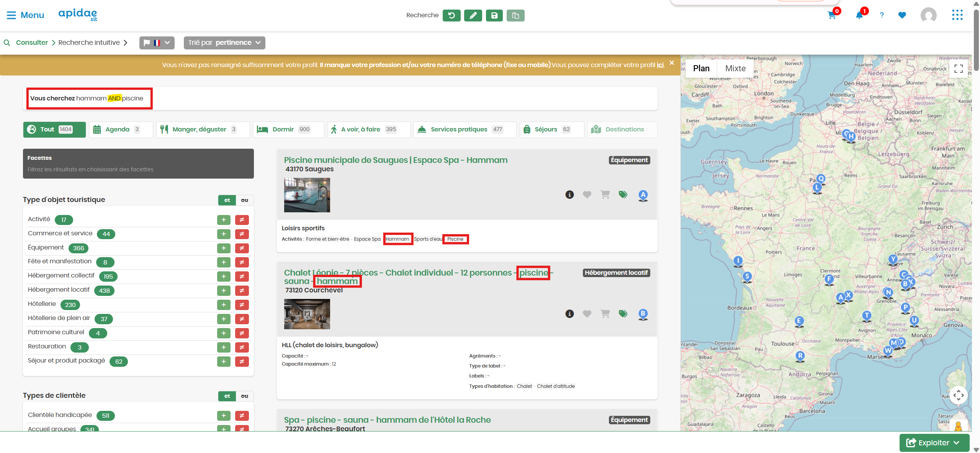The height and width of the screenshot is (453, 980).
Task: Show info for Piscine municipale de Saugues
Action: click(569, 195)
